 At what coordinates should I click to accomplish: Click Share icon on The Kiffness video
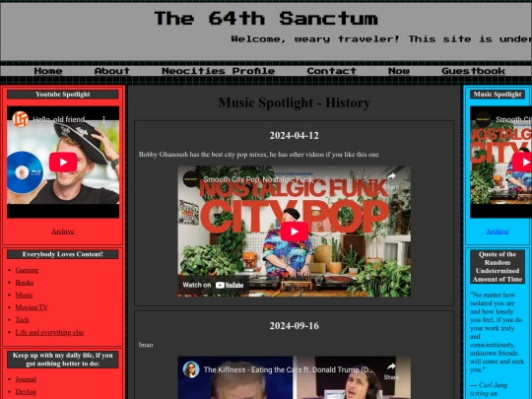pyautogui.click(x=391, y=370)
